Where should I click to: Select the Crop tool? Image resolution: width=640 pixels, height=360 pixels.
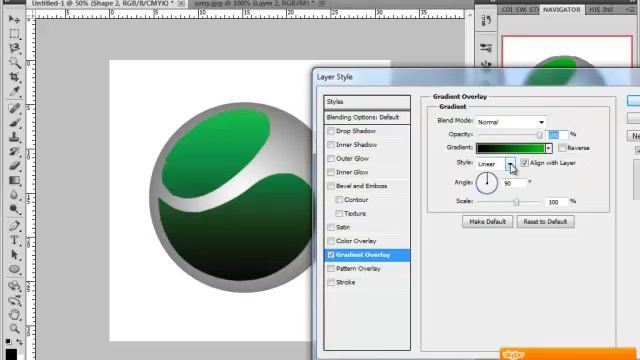tap(14, 77)
